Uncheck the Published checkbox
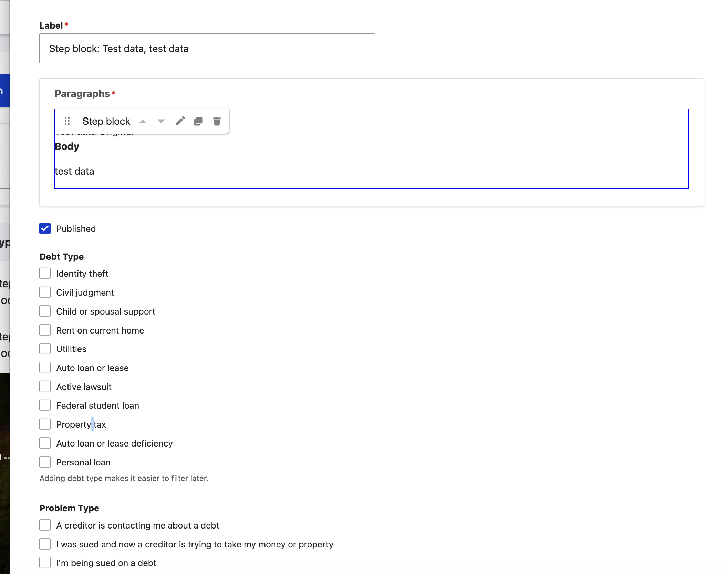Screen dimensions: 728x574 point(45,228)
